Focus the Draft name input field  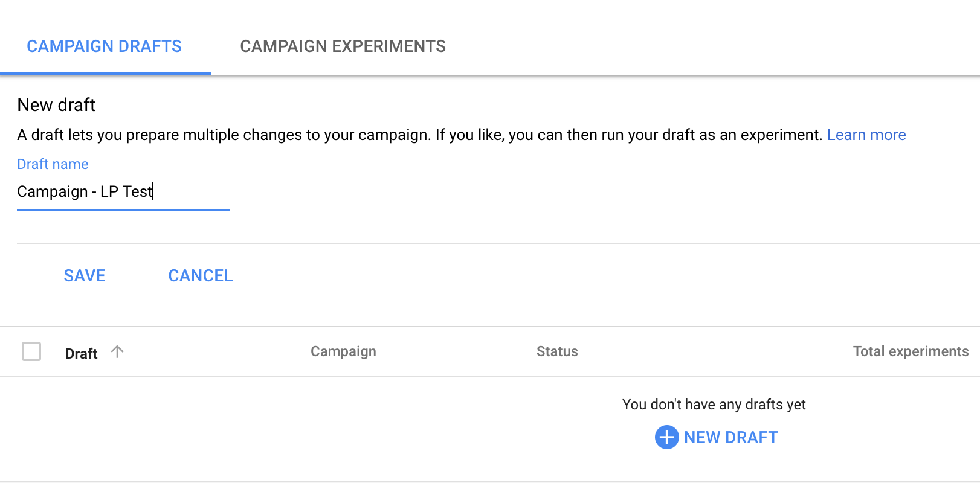[121, 192]
